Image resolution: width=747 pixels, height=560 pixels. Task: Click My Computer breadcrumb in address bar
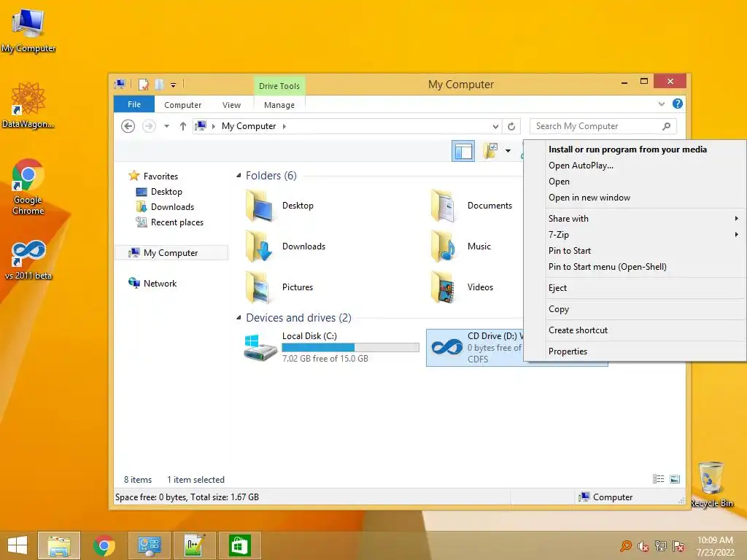tap(249, 126)
